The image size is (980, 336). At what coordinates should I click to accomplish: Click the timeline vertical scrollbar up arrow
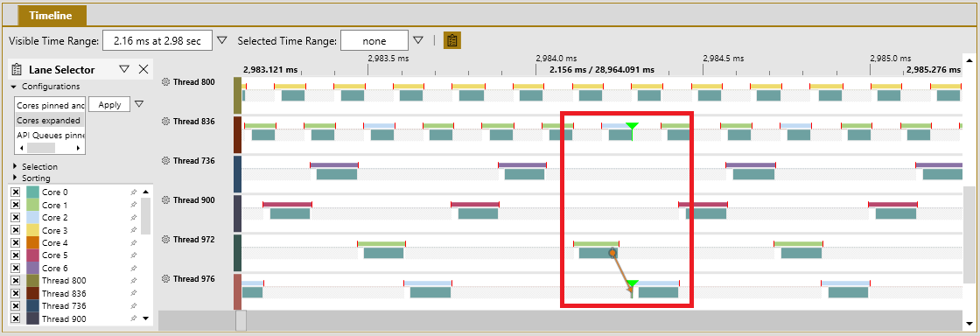[969, 60]
